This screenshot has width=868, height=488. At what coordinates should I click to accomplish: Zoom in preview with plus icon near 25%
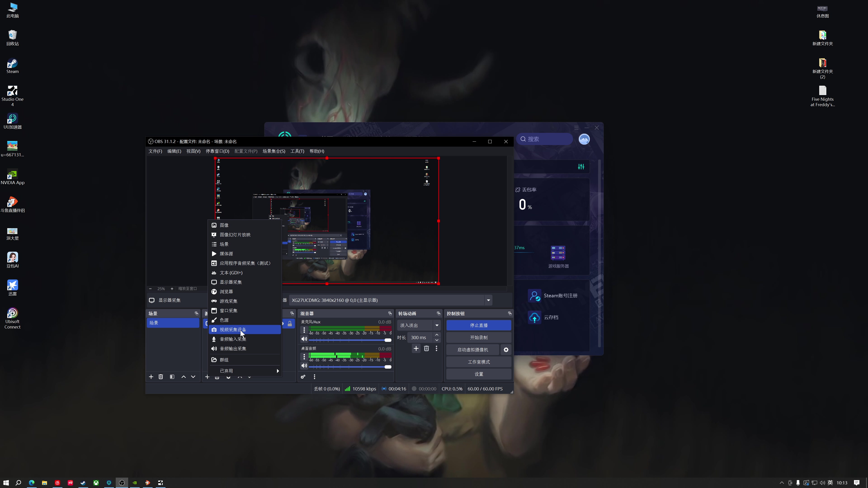pyautogui.click(x=172, y=289)
